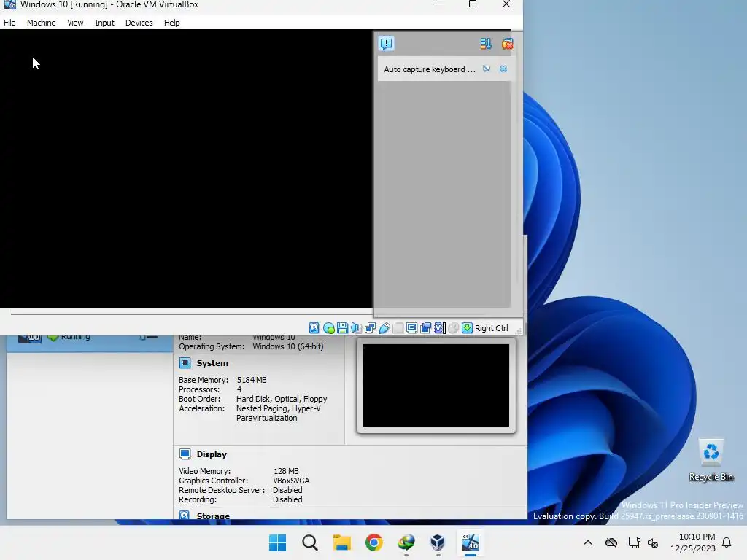Image resolution: width=747 pixels, height=560 pixels.
Task: Click the Display monitor icon in Manager
Action: click(185, 454)
